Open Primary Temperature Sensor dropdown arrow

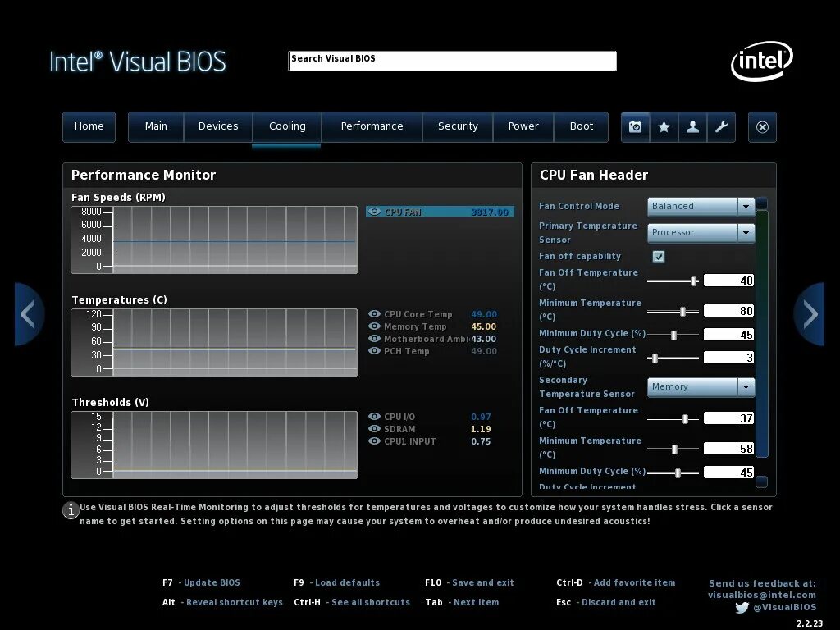coord(746,232)
